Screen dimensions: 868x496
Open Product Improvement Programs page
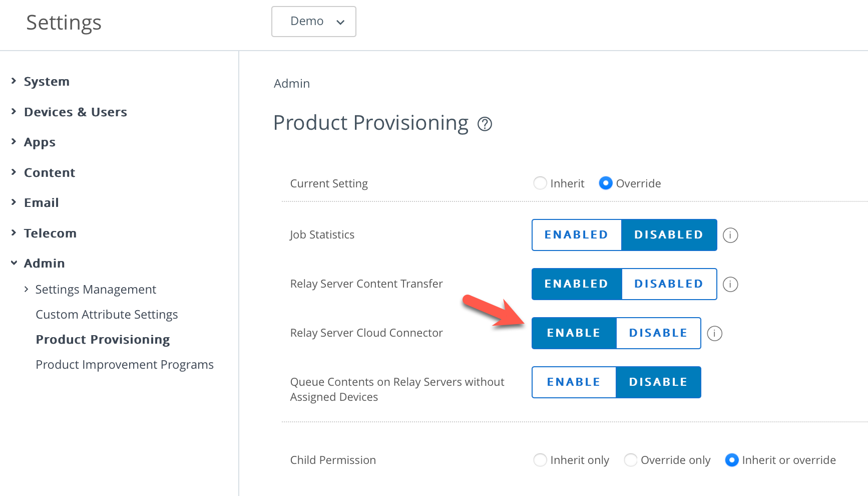[x=125, y=365]
